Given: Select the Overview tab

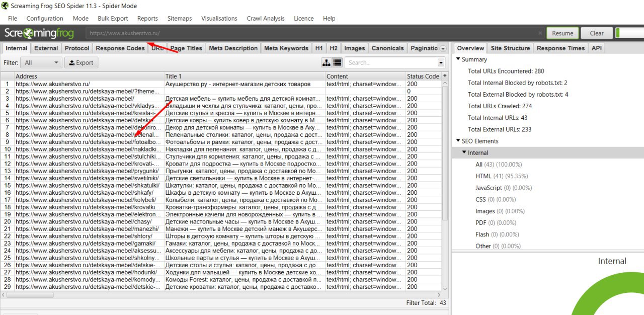Looking at the screenshot, I should tap(470, 48).
